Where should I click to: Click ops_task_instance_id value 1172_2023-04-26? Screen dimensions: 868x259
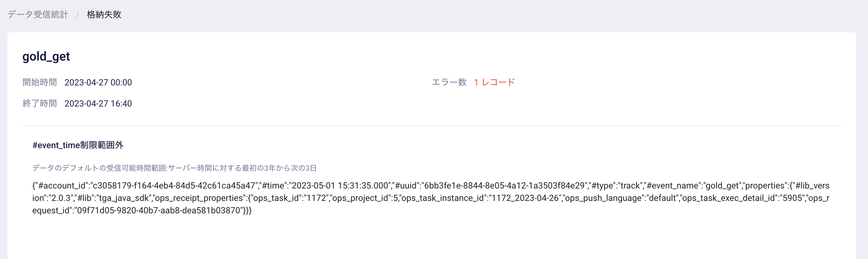[525, 198]
